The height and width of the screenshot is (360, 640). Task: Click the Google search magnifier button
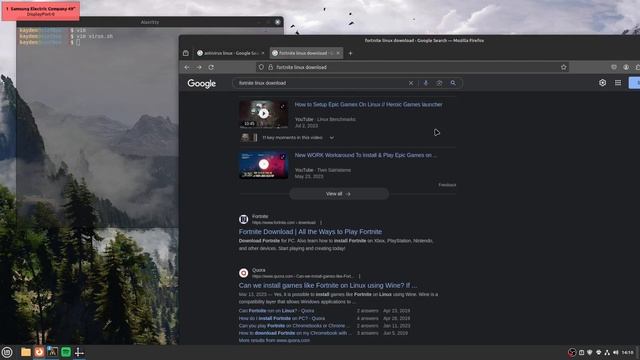tap(453, 83)
